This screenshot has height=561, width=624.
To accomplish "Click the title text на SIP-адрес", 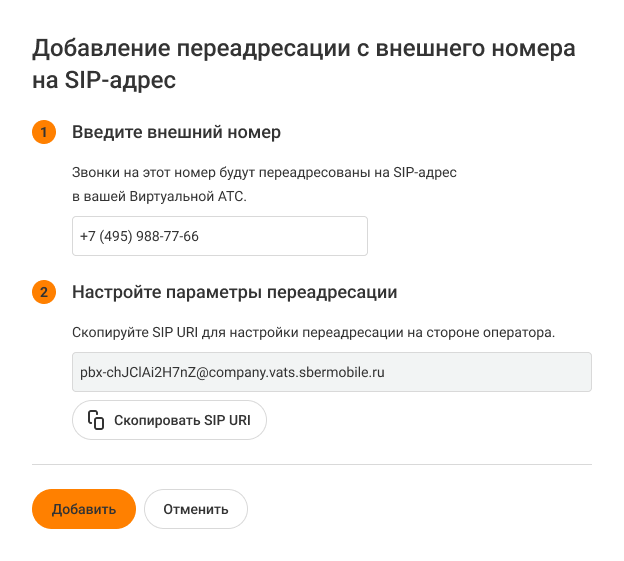I will [x=105, y=81].
